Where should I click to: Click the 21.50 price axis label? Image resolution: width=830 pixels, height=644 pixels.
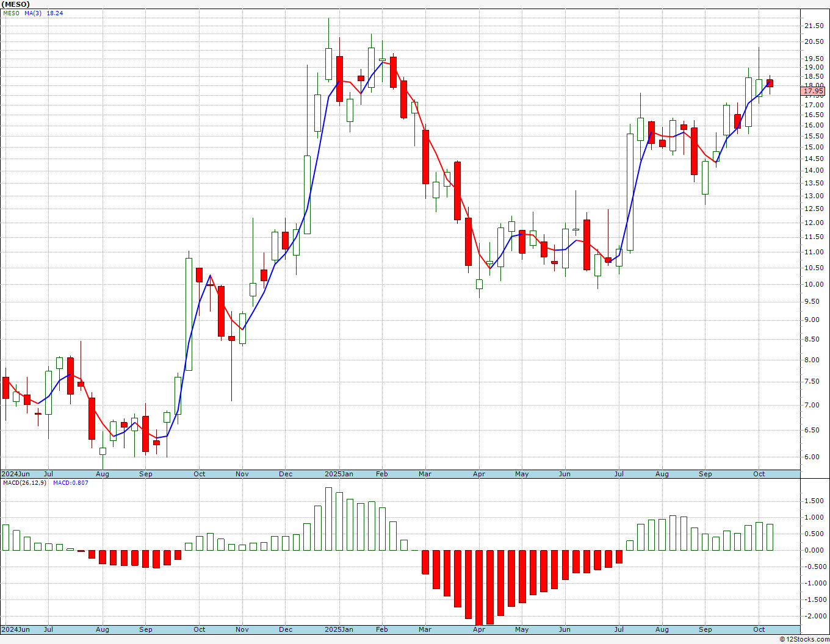(814, 26)
